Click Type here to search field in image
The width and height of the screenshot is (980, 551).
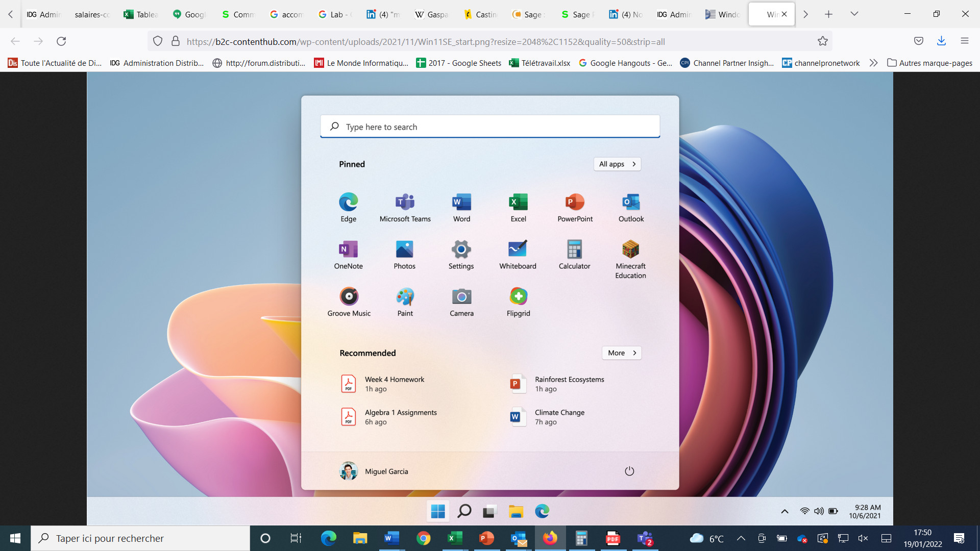(490, 127)
